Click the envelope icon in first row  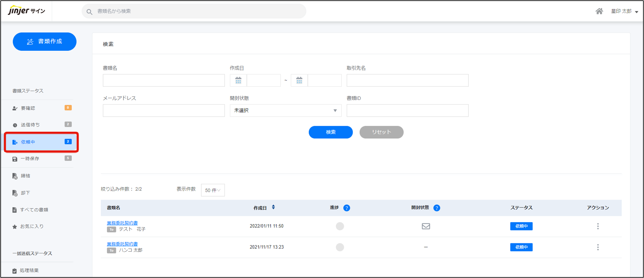coord(426,226)
